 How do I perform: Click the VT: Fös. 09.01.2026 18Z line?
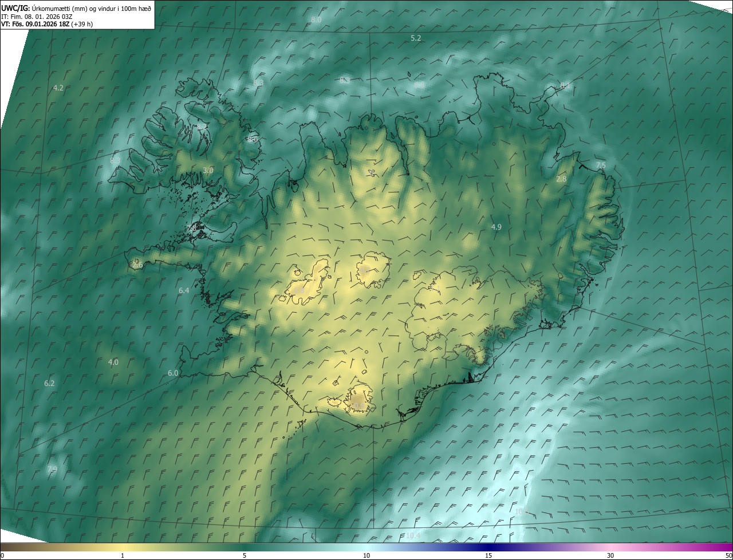coord(47,24)
